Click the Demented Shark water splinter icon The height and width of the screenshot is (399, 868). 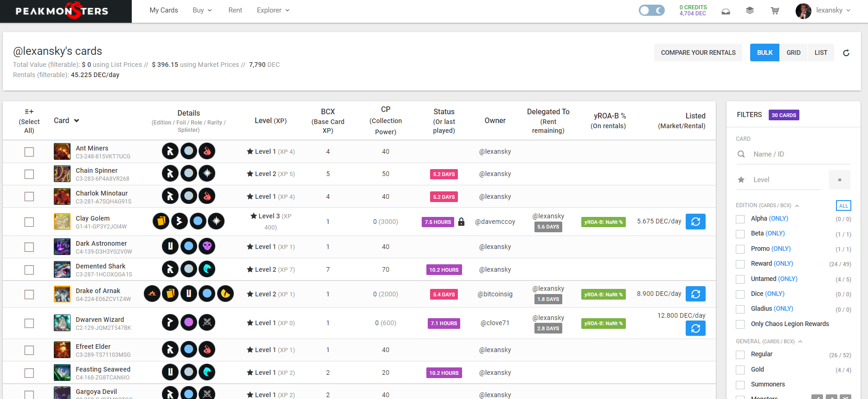(x=207, y=269)
